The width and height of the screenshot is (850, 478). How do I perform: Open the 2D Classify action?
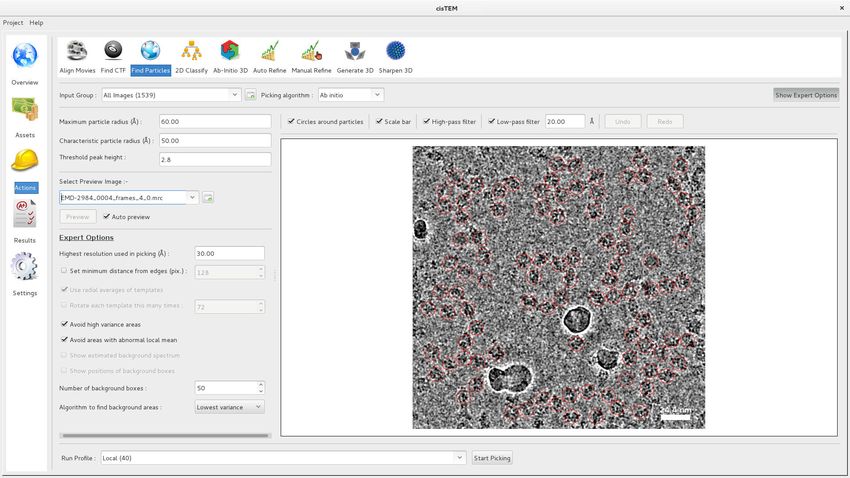click(x=191, y=57)
